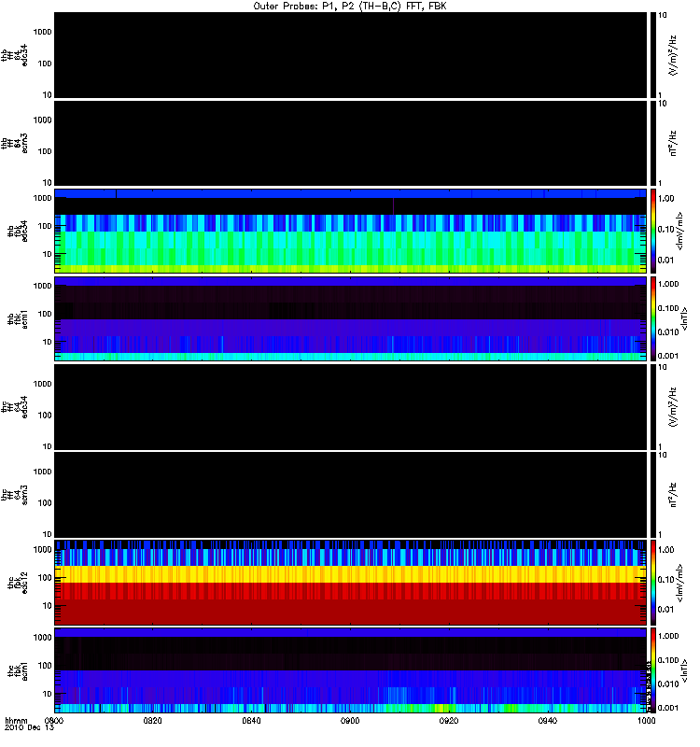Click the 1.000 colorbar value of thb fbk scm1
Image resolution: width=700 pixels, height=747 pixels.
tap(668, 284)
